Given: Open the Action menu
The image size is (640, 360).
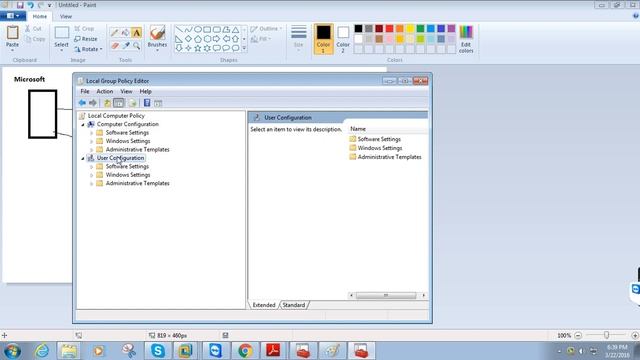Looking at the screenshot, I should click(104, 91).
